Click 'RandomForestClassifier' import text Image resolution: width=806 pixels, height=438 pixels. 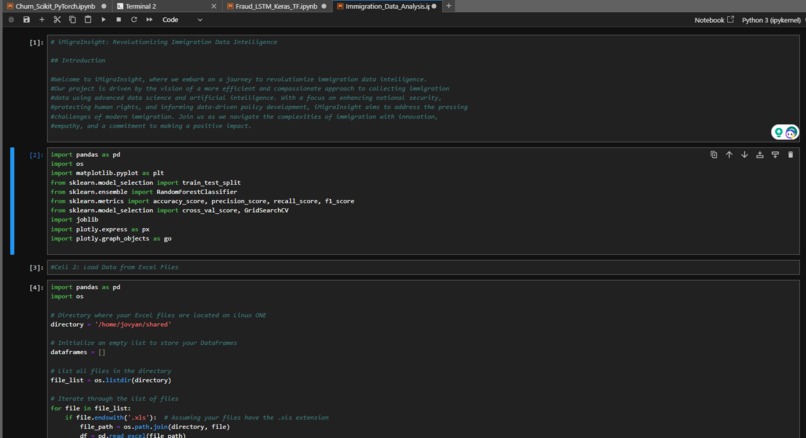[x=197, y=192]
